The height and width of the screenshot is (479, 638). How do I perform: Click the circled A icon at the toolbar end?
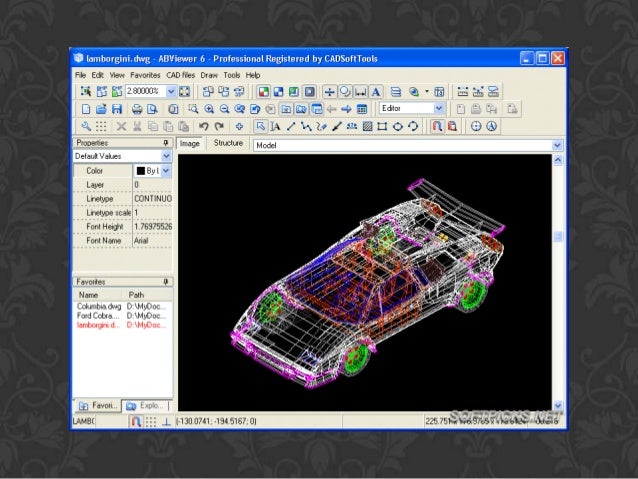(492, 126)
